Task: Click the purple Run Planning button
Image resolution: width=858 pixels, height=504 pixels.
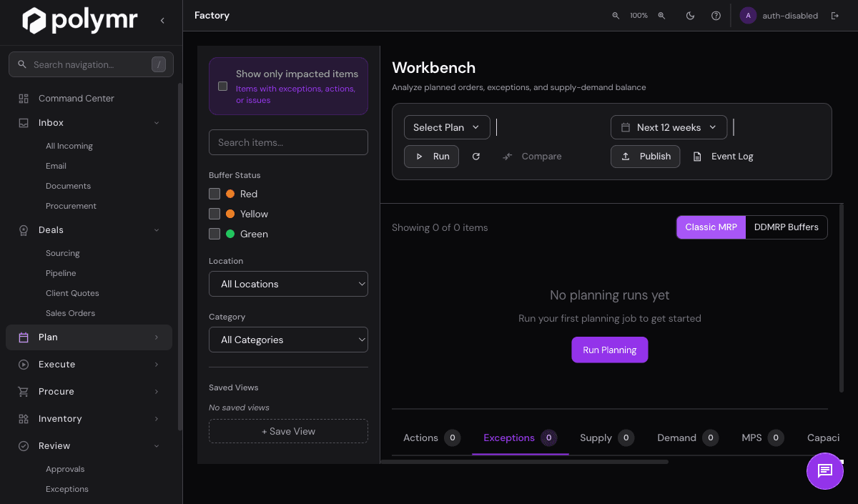Action: (610, 350)
